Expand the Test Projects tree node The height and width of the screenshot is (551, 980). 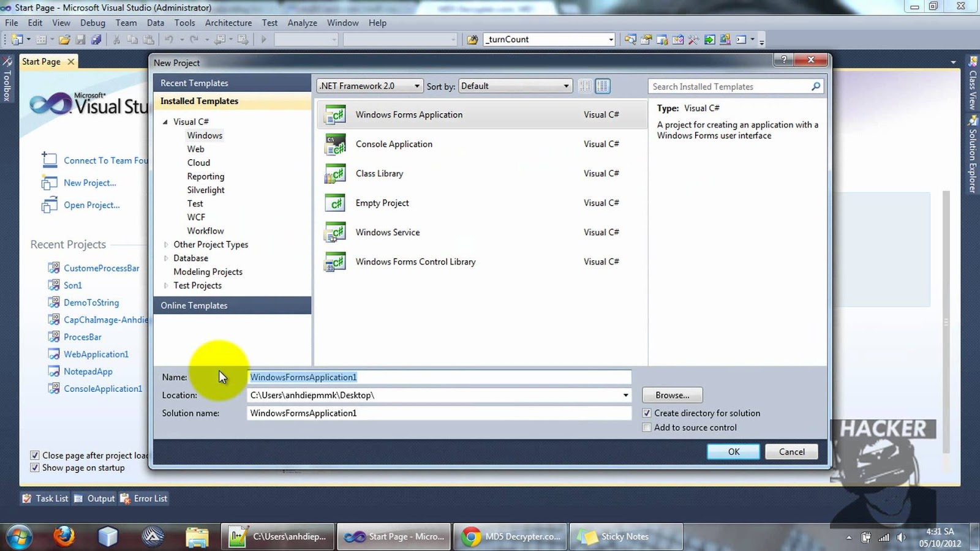click(165, 285)
